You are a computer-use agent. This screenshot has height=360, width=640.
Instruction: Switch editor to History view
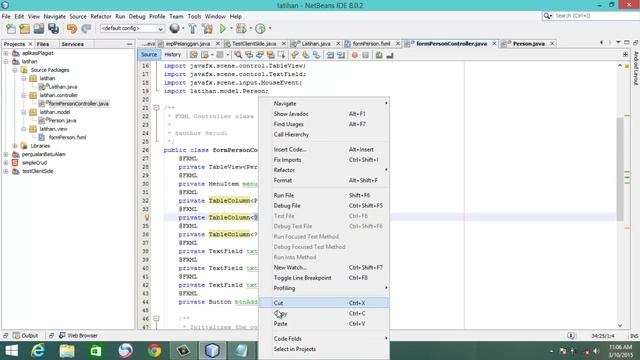[173, 55]
